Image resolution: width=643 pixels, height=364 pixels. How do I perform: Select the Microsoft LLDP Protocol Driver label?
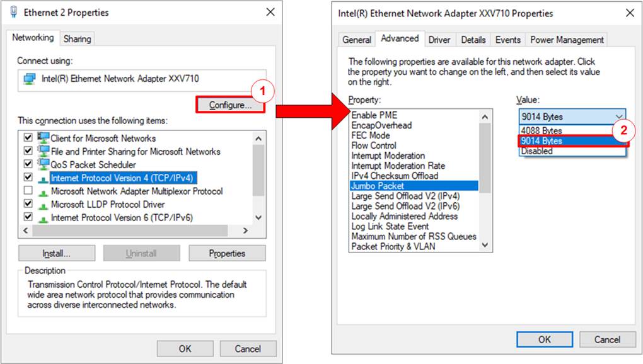click(x=108, y=204)
